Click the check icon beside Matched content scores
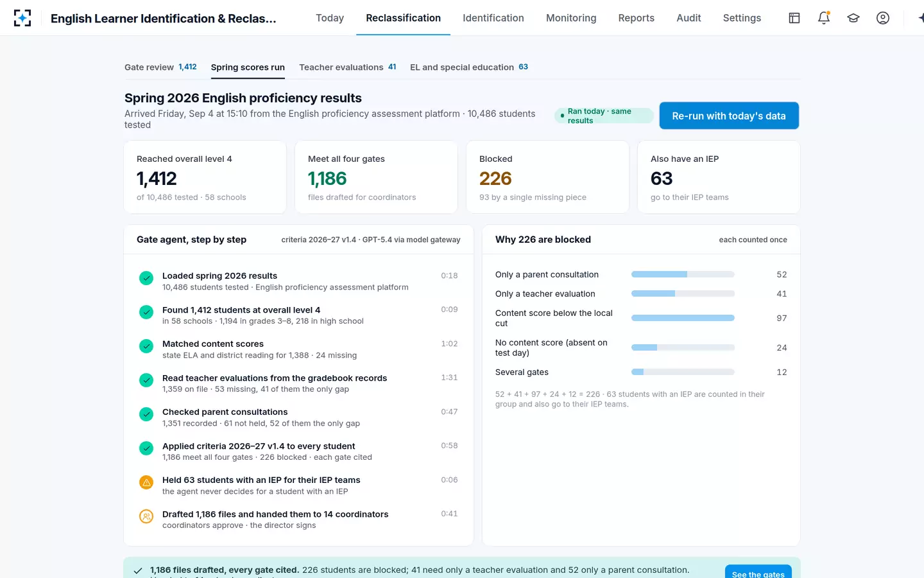The height and width of the screenshot is (578, 924). pos(146,346)
